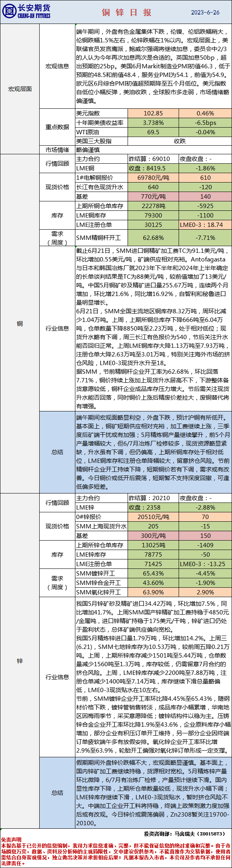Select the blue copper 总结 label cell

point(57,452)
